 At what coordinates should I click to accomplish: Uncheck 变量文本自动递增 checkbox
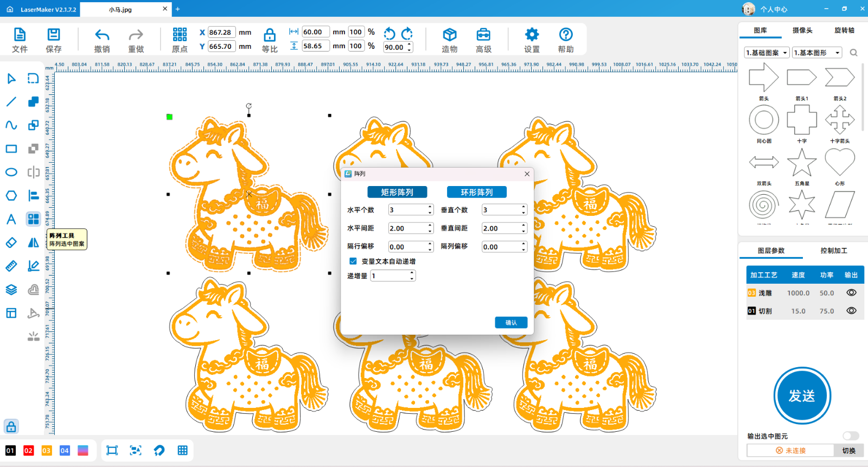pyautogui.click(x=353, y=261)
